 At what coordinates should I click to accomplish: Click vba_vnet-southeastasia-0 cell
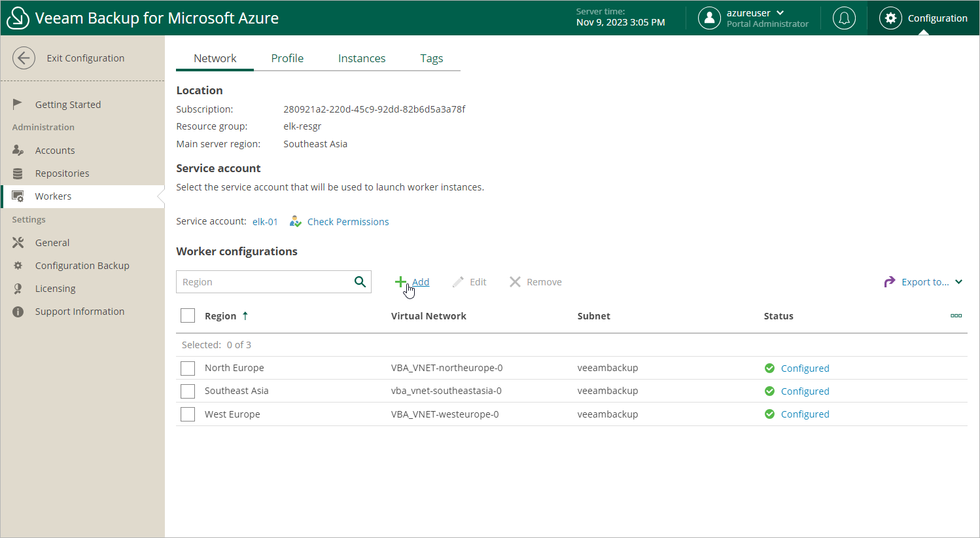tap(446, 391)
